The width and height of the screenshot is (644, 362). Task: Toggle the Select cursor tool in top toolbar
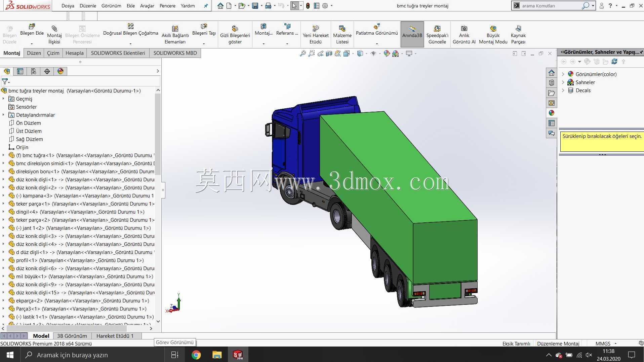click(294, 6)
